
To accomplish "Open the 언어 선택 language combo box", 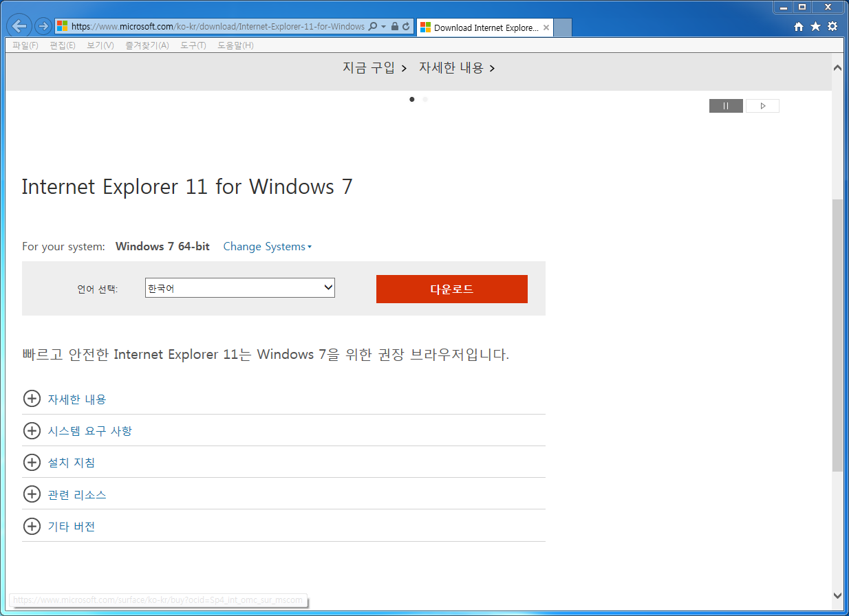I will [239, 288].
